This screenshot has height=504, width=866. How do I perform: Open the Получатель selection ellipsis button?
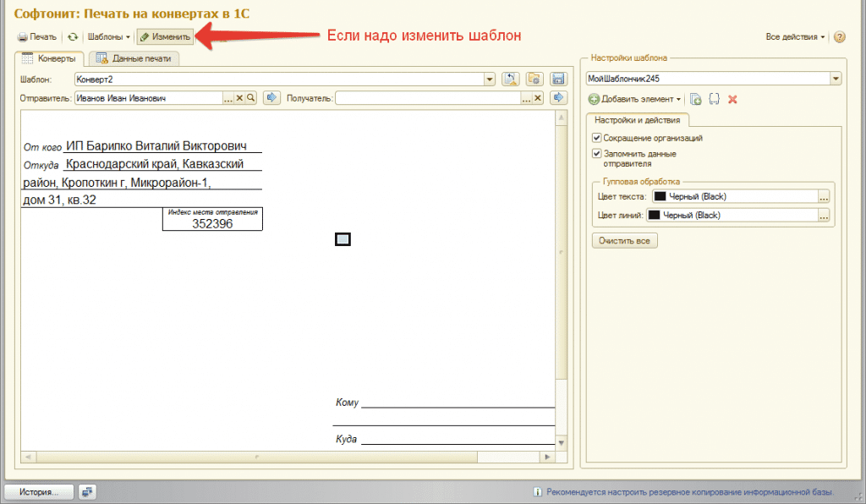tap(526, 98)
